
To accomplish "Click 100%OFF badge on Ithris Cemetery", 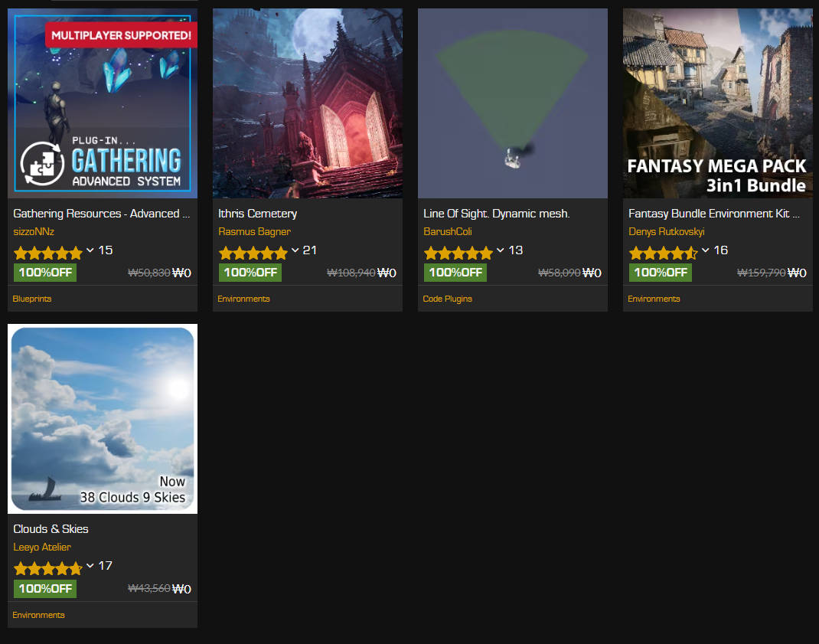I will pos(250,273).
